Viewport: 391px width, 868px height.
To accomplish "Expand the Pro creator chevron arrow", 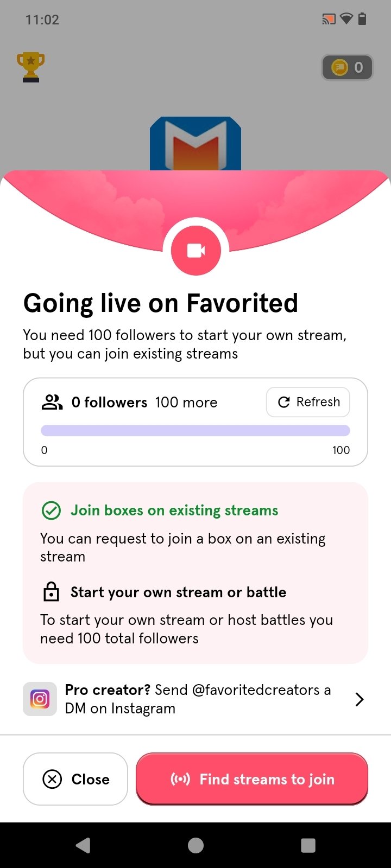I will click(x=359, y=699).
